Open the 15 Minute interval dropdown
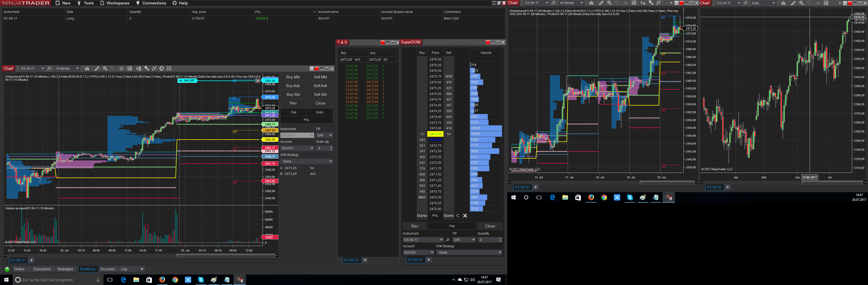 67,69
